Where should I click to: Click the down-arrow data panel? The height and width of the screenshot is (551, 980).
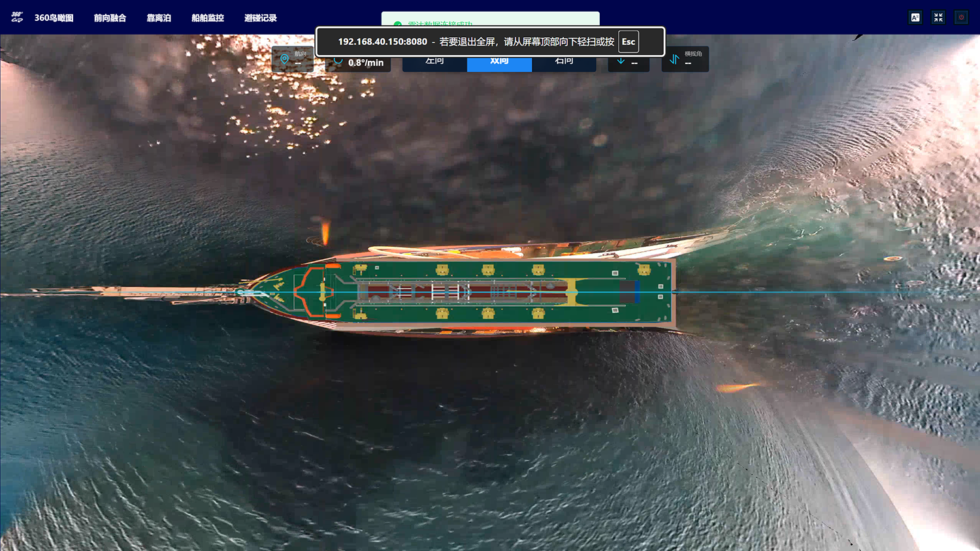coord(629,63)
